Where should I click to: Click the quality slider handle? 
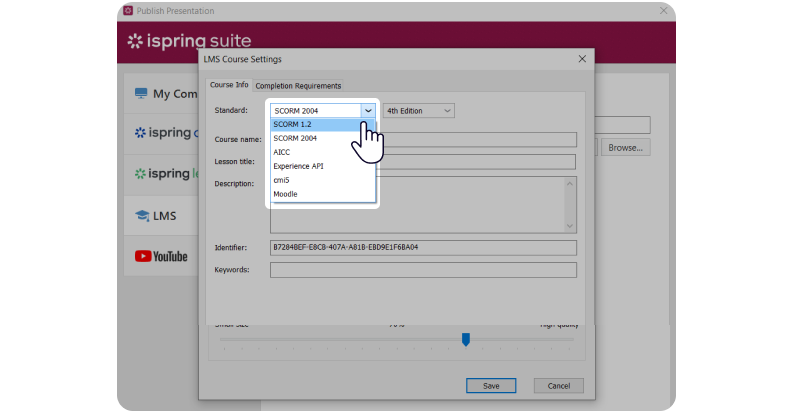466,339
